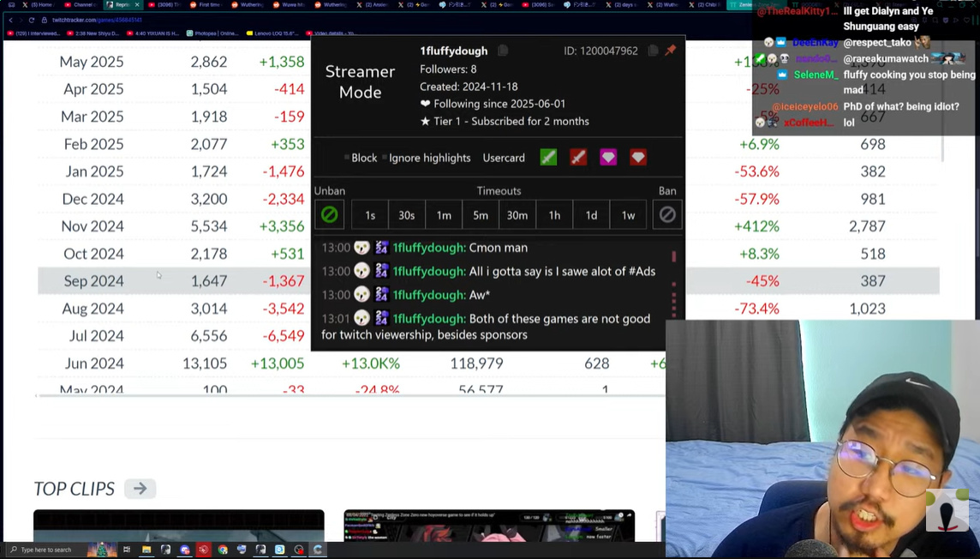Open the 'Photopea | Online' bookmark
The height and width of the screenshot is (559, 980).
(x=214, y=33)
